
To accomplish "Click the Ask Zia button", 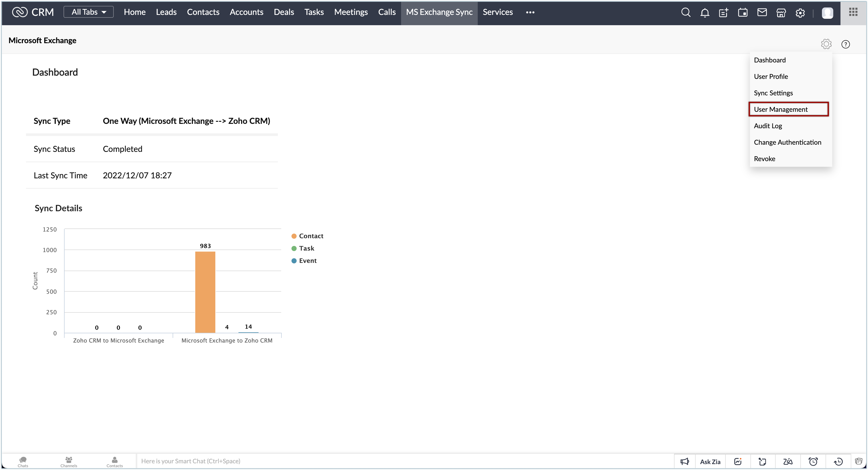I will [x=710, y=461].
